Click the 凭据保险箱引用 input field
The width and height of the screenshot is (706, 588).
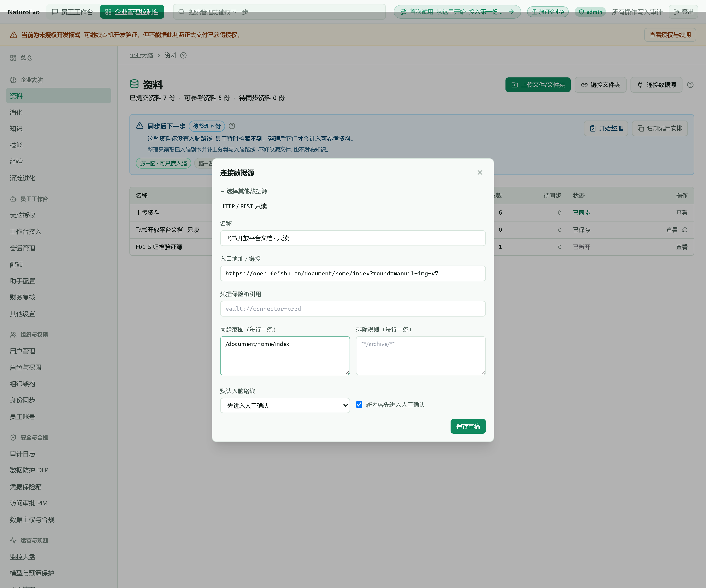[353, 308]
